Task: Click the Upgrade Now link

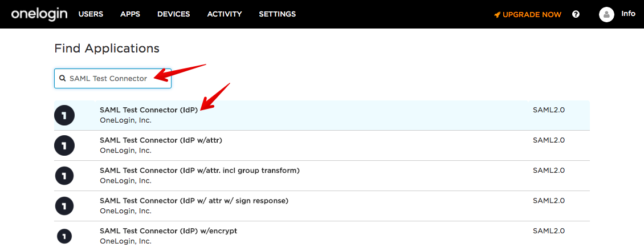Action: click(528, 14)
